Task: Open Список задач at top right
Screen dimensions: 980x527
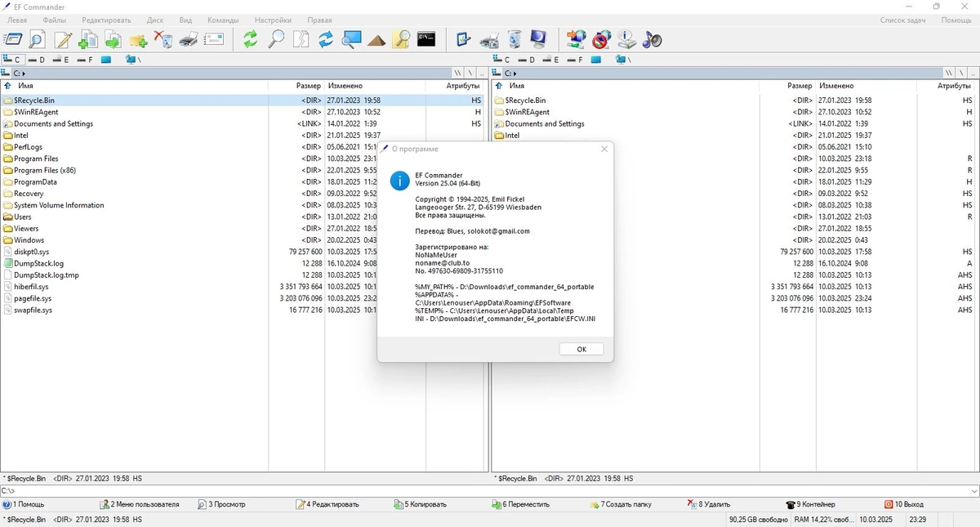Action: (902, 20)
